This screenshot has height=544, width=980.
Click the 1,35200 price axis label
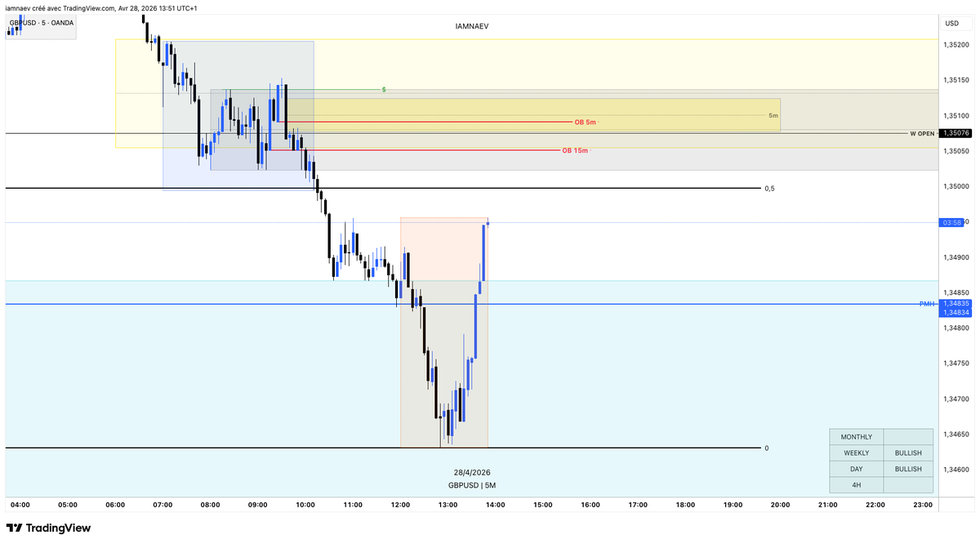[956, 45]
